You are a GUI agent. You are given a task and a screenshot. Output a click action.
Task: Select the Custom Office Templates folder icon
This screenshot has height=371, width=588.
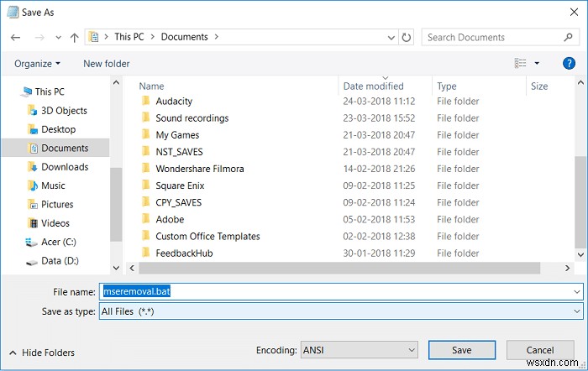146,236
